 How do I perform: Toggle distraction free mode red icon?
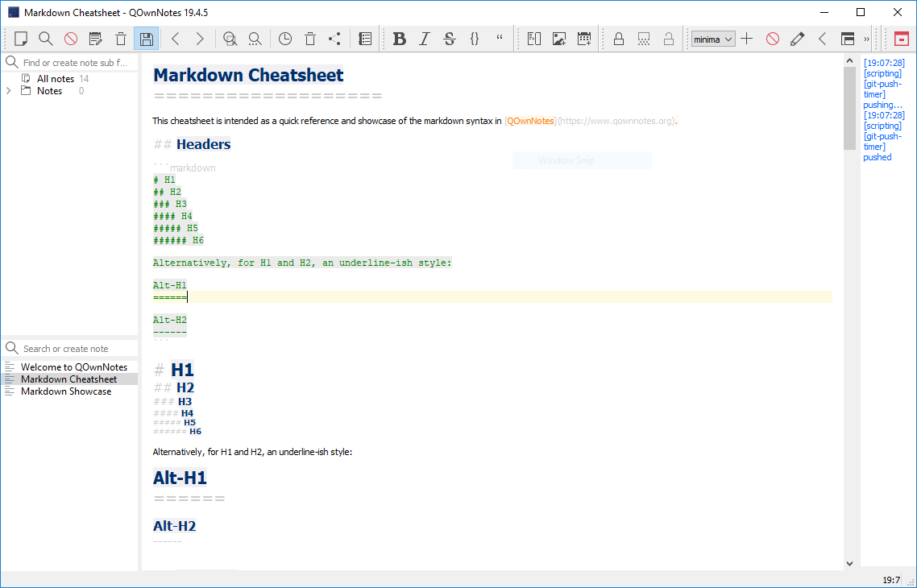pyautogui.click(x=901, y=39)
